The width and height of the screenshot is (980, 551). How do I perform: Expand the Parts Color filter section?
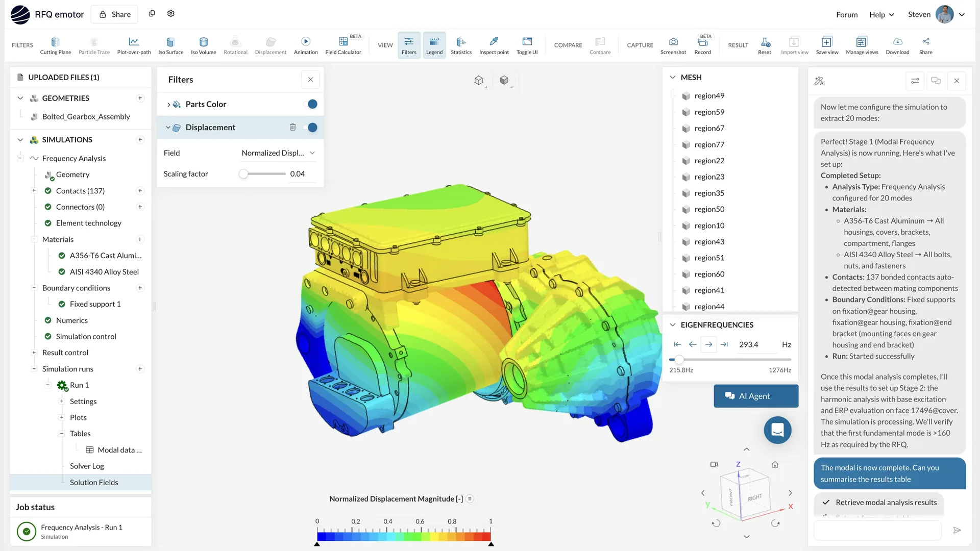pyautogui.click(x=168, y=105)
